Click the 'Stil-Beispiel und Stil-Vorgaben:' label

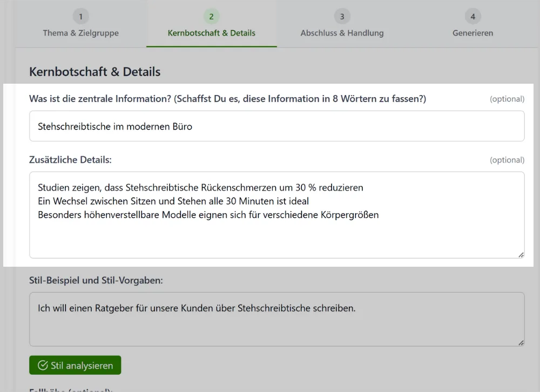pos(96,280)
